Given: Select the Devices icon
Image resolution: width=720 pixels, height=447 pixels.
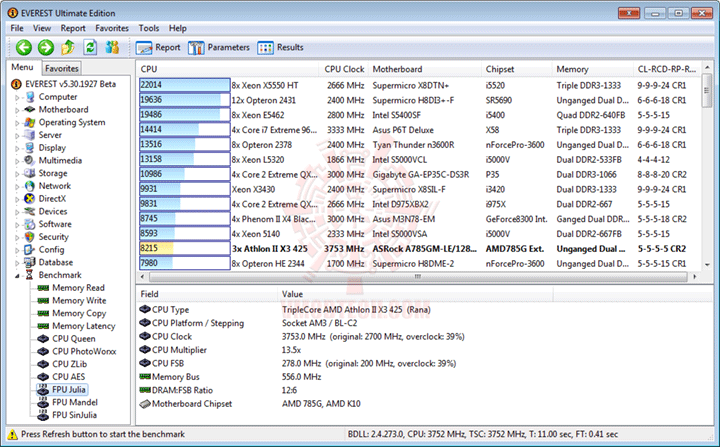Looking at the screenshot, I should [x=30, y=211].
